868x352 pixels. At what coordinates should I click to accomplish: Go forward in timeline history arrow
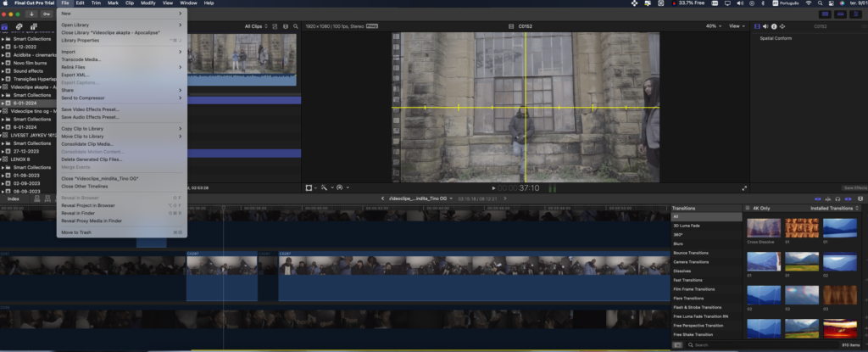505,198
